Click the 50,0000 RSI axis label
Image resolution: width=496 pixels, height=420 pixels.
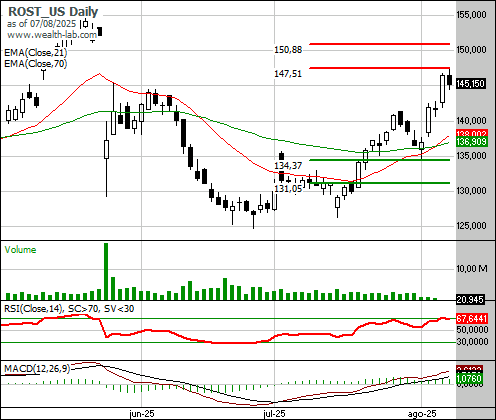click(x=472, y=330)
